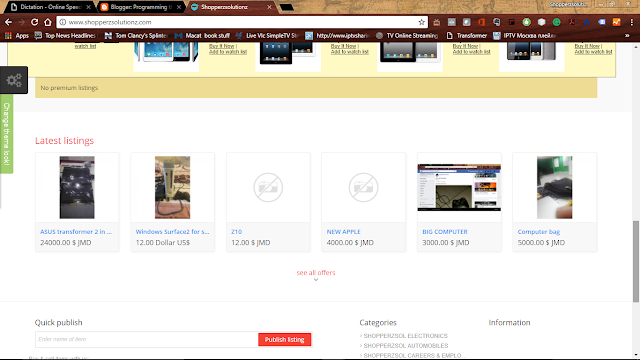Click the blue tag extension icon
Viewport: 640px width, 360px height.
(602, 22)
